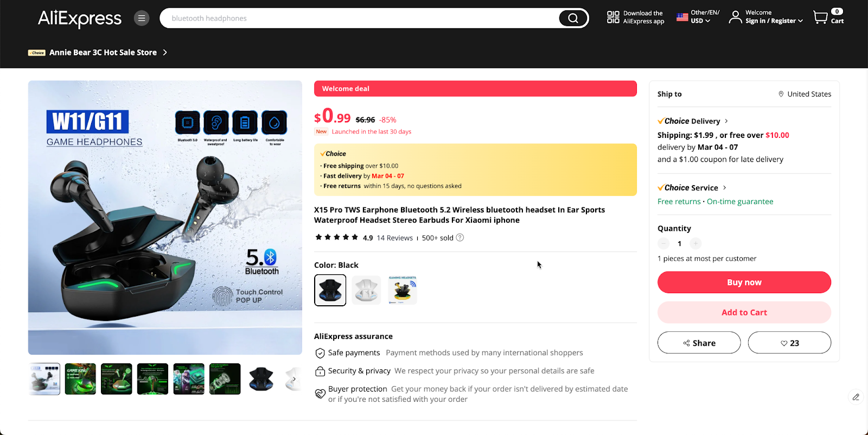868x435 pixels.
Task: Advance thumbnail carousel with next arrow
Action: point(294,379)
